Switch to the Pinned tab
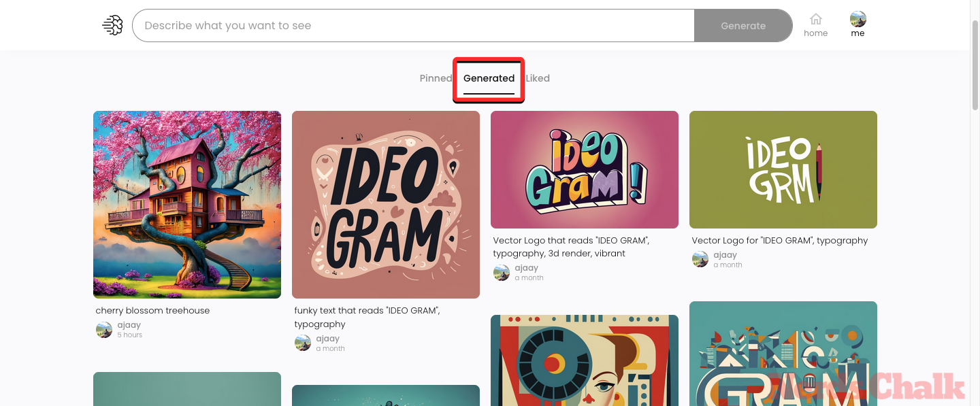This screenshot has height=406, width=980. pyautogui.click(x=436, y=78)
